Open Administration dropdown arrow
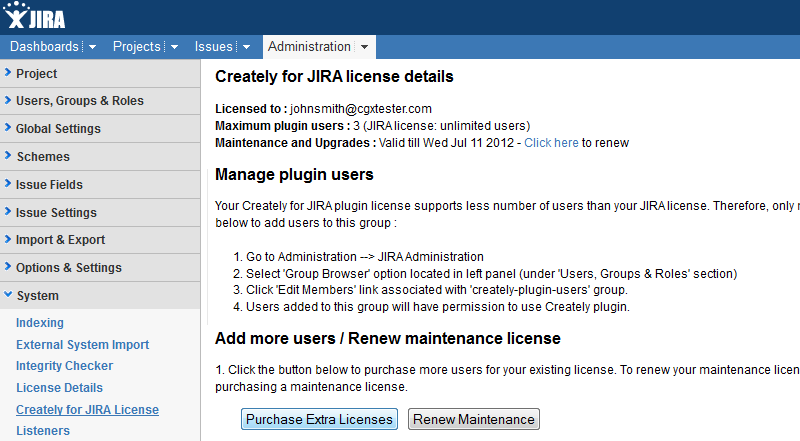The image size is (800, 441). click(364, 47)
